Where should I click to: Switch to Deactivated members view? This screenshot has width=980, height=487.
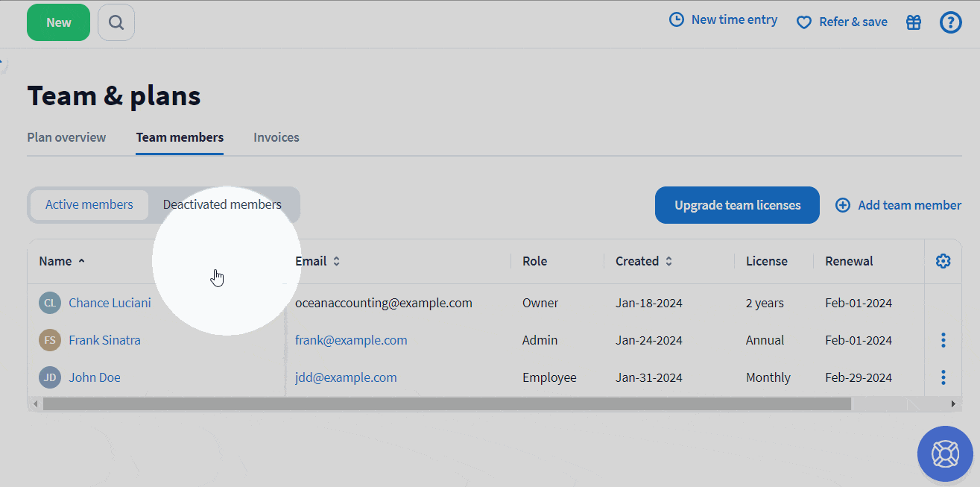222,204
